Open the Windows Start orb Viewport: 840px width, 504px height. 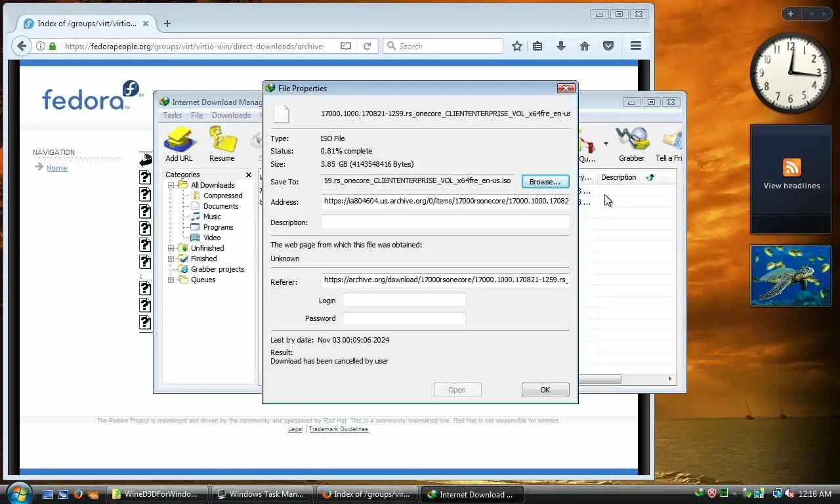pyautogui.click(x=19, y=493)
